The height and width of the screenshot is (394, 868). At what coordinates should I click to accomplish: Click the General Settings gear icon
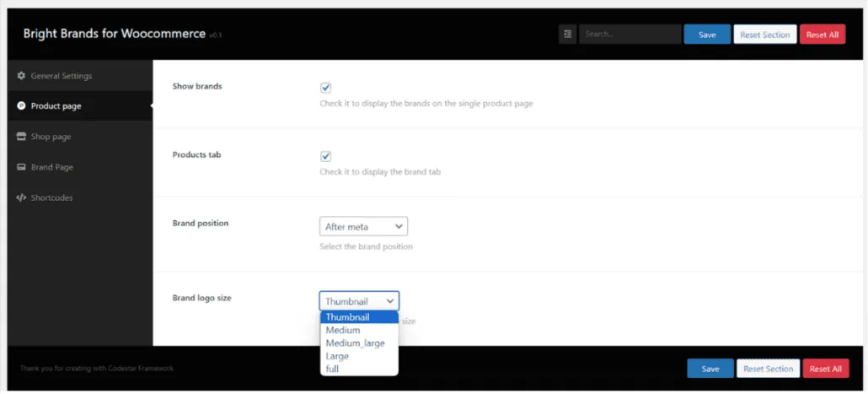21,75
